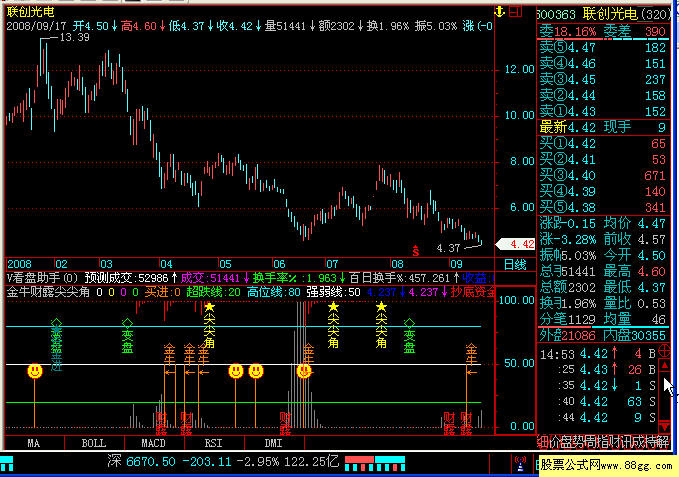Click the 金牛财露尖尖角 indicator label
679x477 pixels.
pyautogui.click(x=48, y=292)
